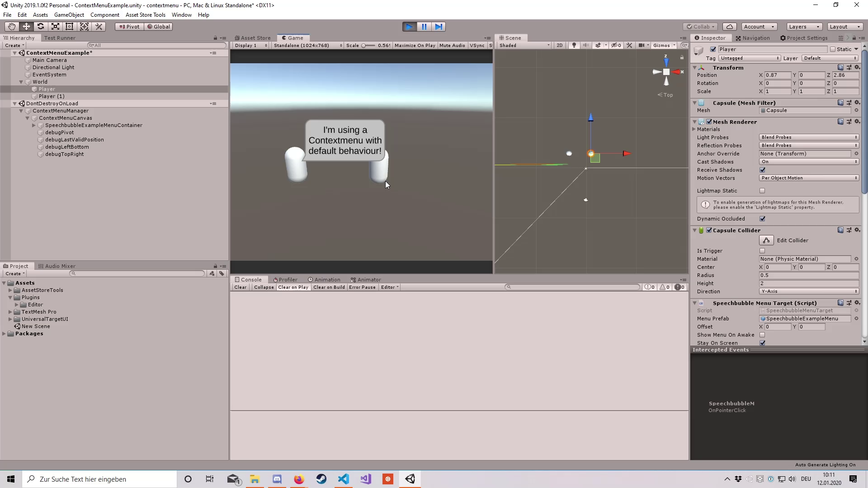868x488 pixels.
Task: Select the Move tool in toolbar
Action: pos(26,27)
